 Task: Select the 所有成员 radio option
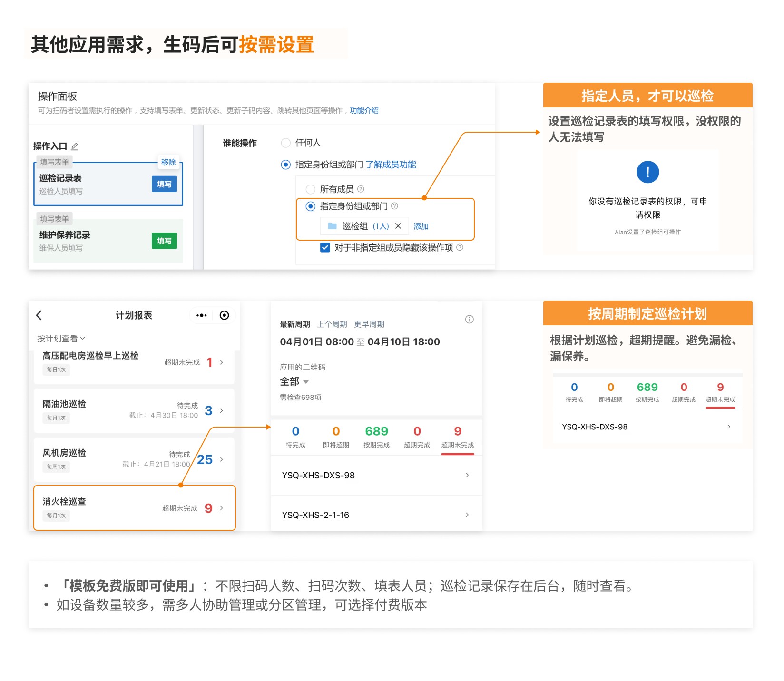(310, 189)
